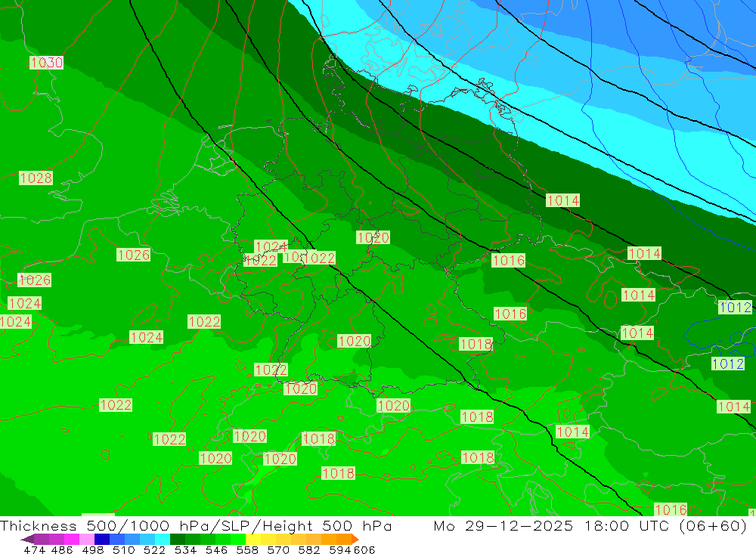Click the forecast run text '(06+60)'
The image size is (756, 554).
point(713,525)
